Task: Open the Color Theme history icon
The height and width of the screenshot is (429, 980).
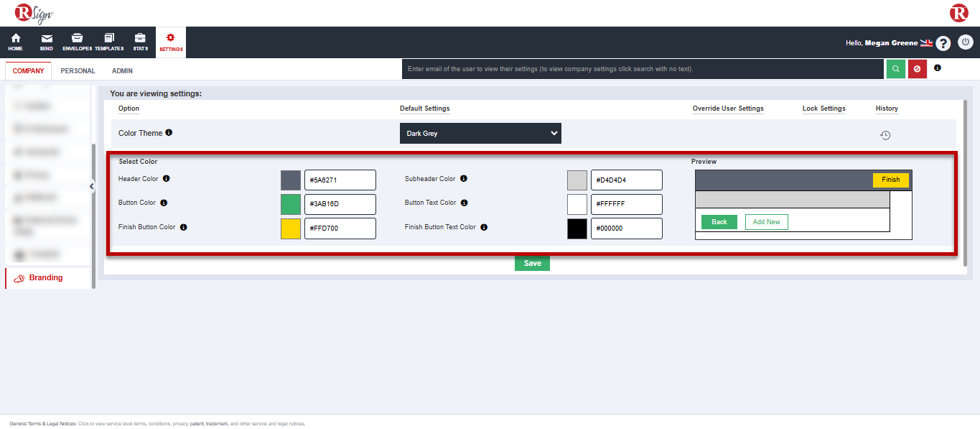Action: point(885,135)
